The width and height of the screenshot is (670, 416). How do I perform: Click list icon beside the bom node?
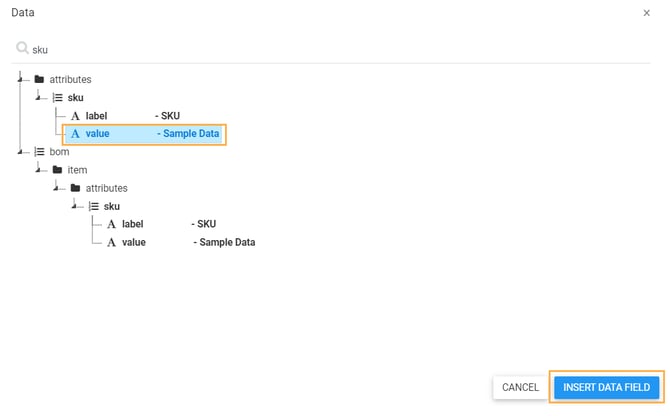pyautogui.click(x=39, y=151)
